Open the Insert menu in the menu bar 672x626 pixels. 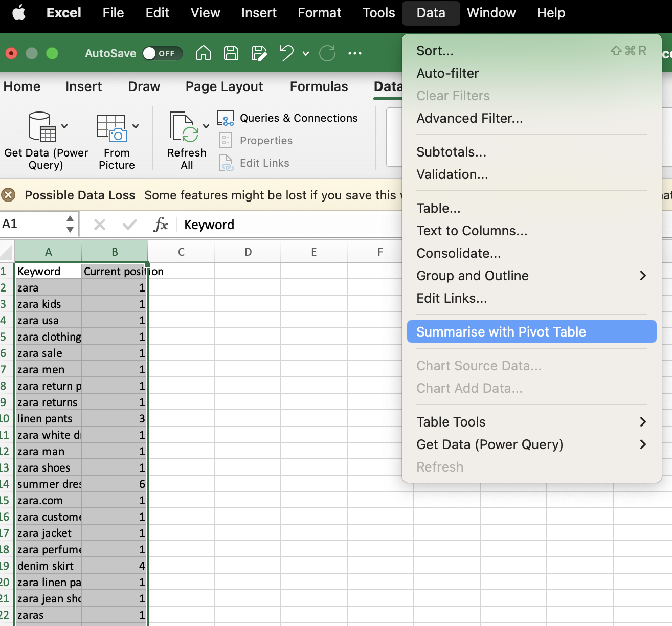(259, 13)
